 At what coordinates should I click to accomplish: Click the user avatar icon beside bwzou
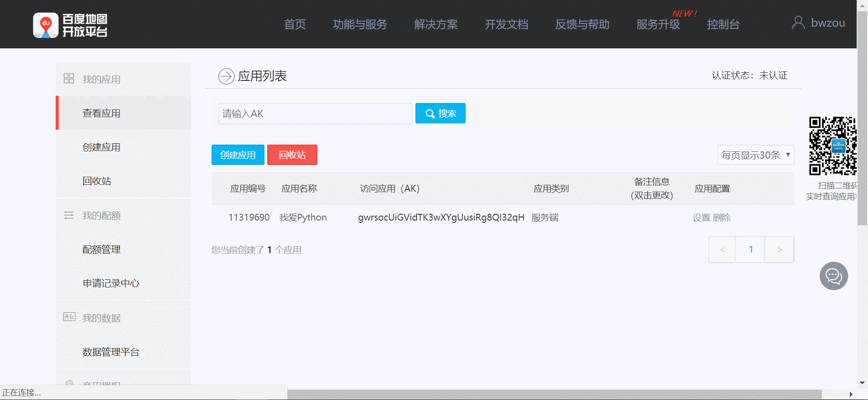pyautogui.click(x=798, y=23)
